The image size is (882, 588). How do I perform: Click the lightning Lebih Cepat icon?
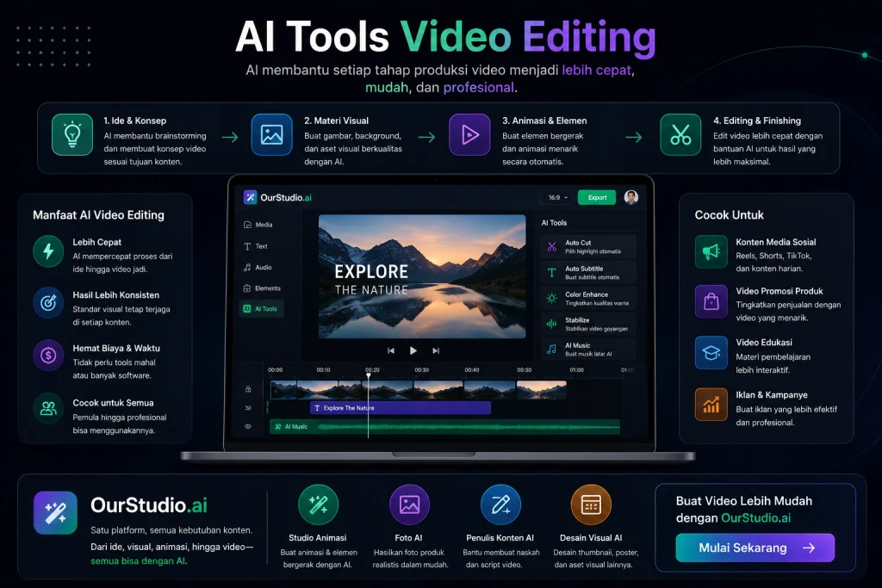point(48,251)
